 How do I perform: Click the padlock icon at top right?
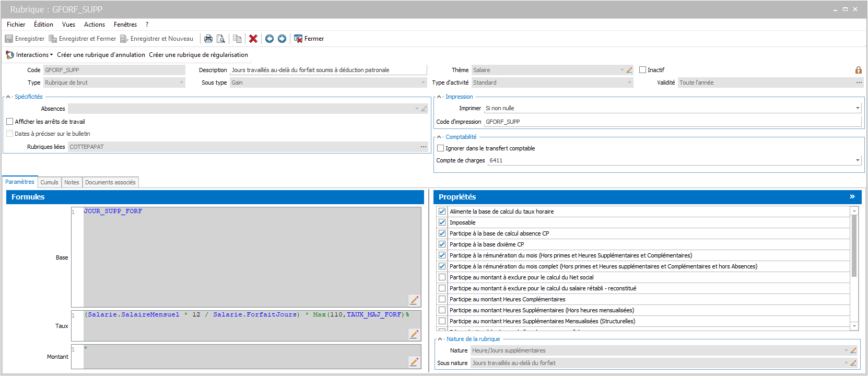858,70
